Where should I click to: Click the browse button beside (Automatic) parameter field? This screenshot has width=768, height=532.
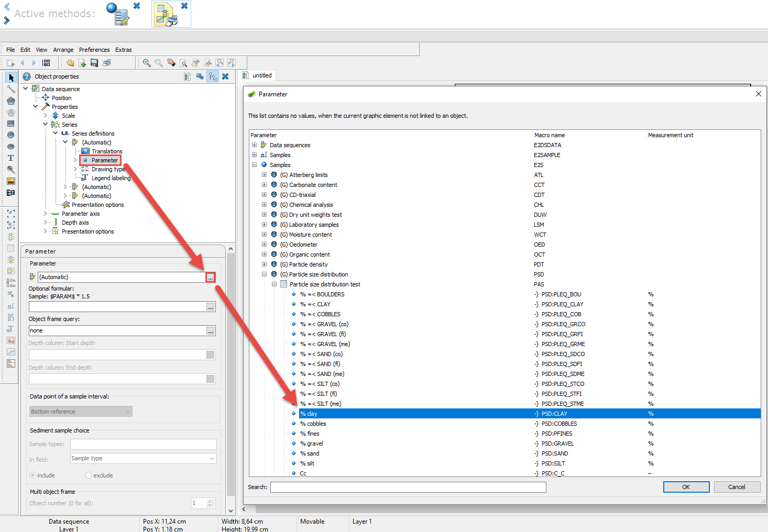[211, 278]
